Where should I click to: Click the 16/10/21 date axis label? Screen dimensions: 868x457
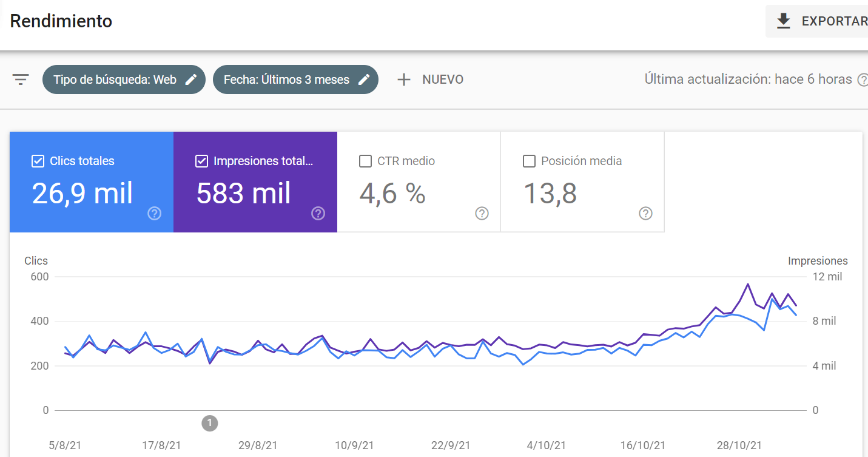coord(643,445)
